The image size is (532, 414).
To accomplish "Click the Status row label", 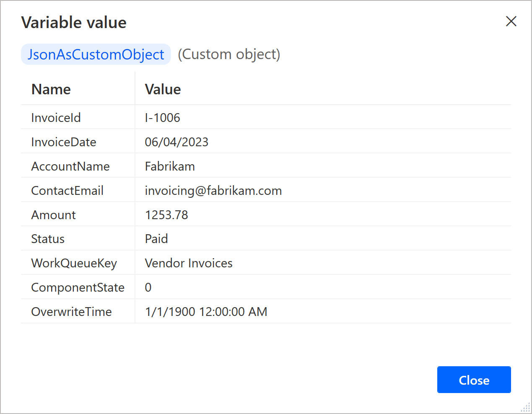I will 48,239.
